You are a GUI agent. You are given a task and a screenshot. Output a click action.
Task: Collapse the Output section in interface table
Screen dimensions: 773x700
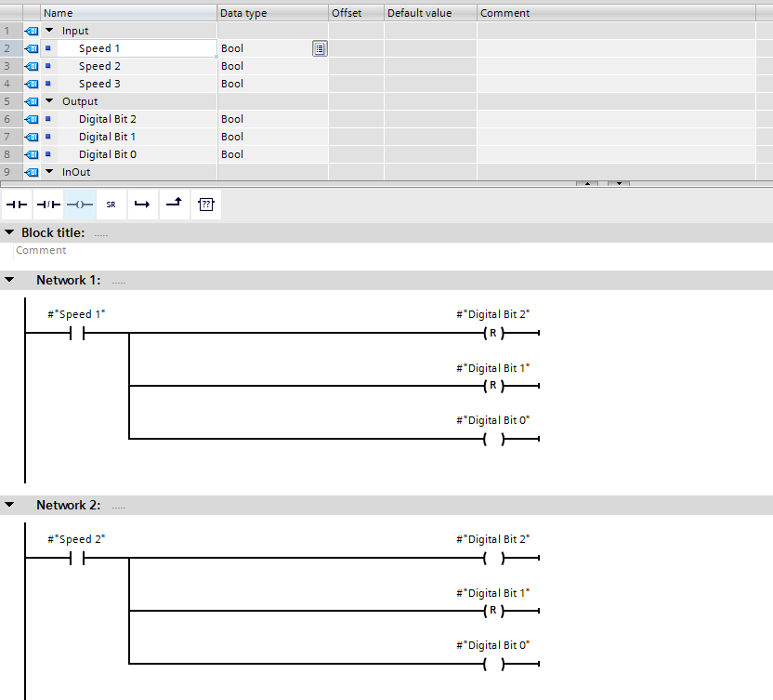coord(49,101)
